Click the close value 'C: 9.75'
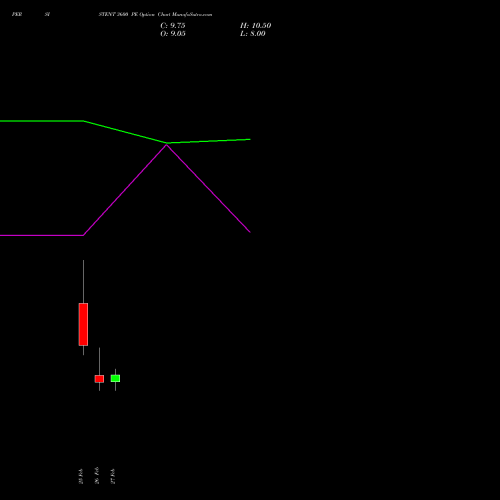The width and height of the screenshot is (500, 500). click(x=173, y=26)
